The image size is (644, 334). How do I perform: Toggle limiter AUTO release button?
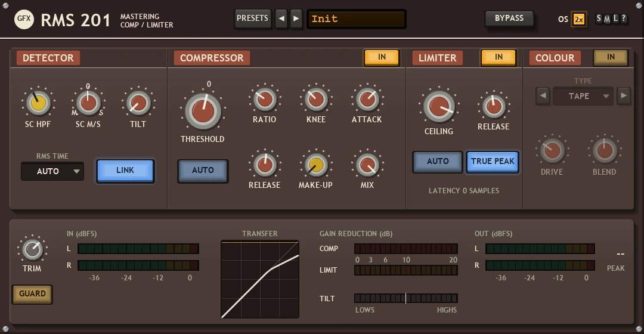click(x=438, y=162)
